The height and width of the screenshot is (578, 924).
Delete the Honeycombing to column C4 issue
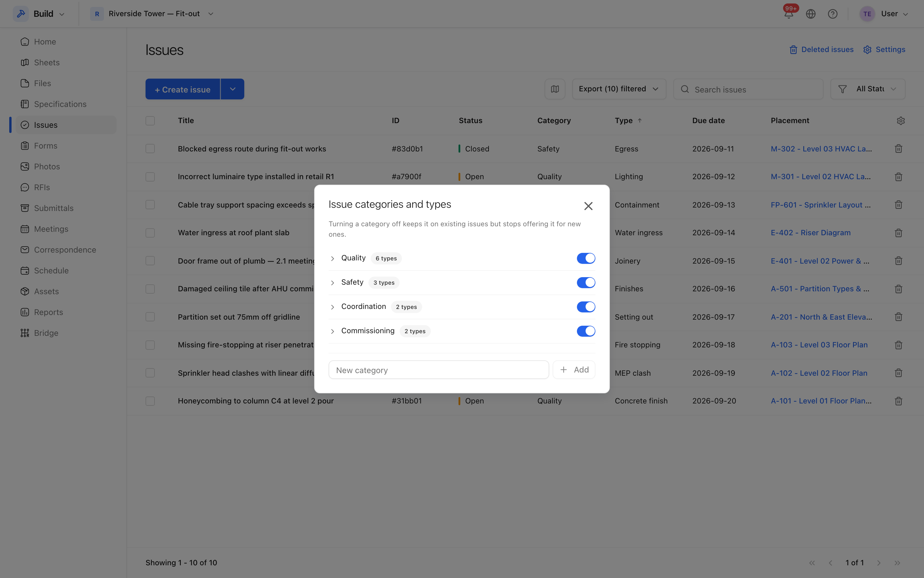[x=898, y=401]
